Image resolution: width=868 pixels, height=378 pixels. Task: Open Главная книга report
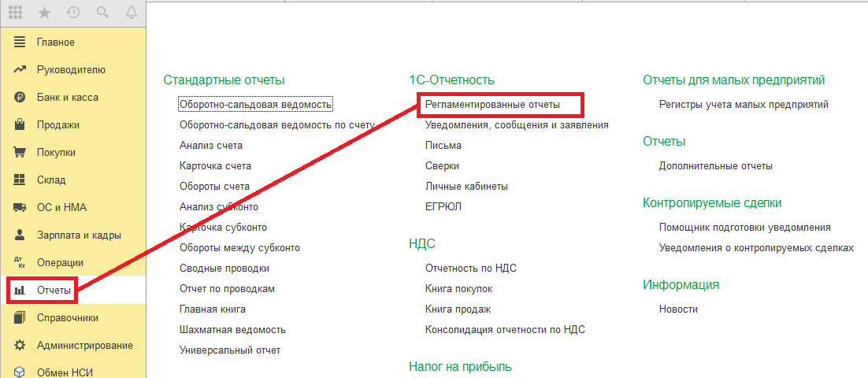click(x=213, y=309)
